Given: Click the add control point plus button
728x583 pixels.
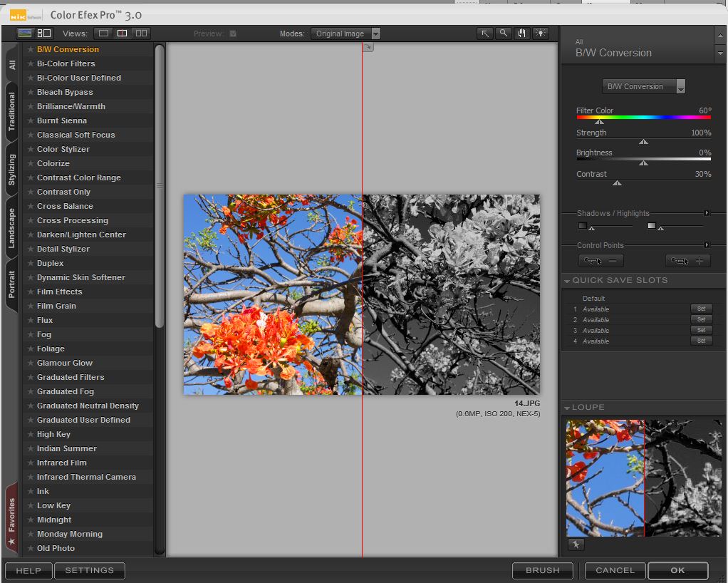Looking at the screenshot, I should click(x=687, y=261).
